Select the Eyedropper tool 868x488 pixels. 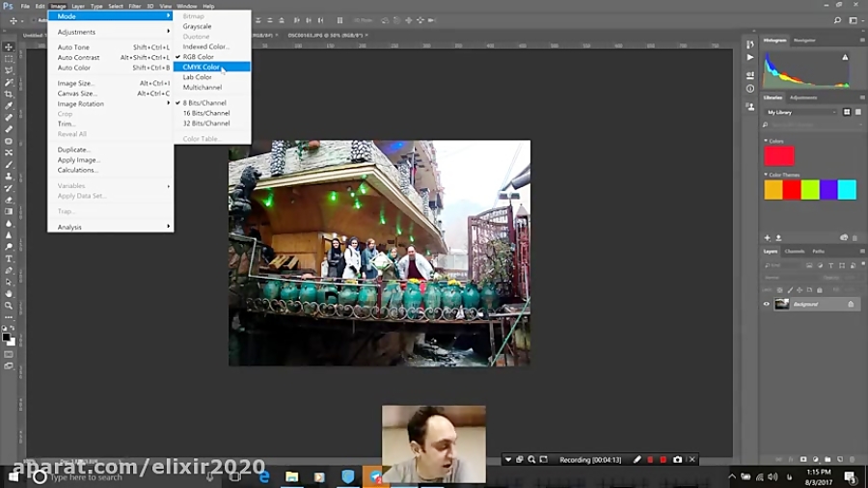(x=9, y=106)
